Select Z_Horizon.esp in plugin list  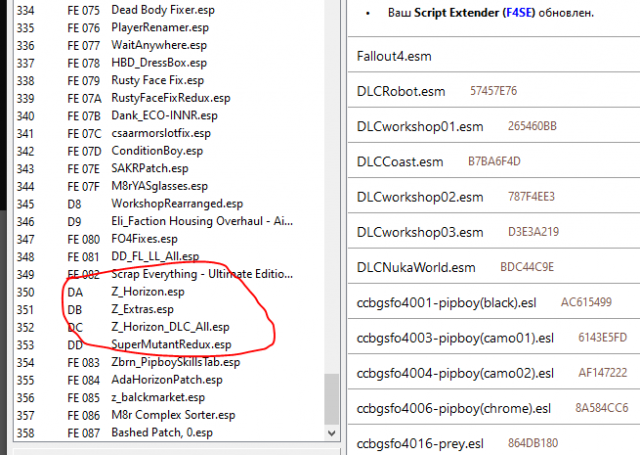click(147, 292)
